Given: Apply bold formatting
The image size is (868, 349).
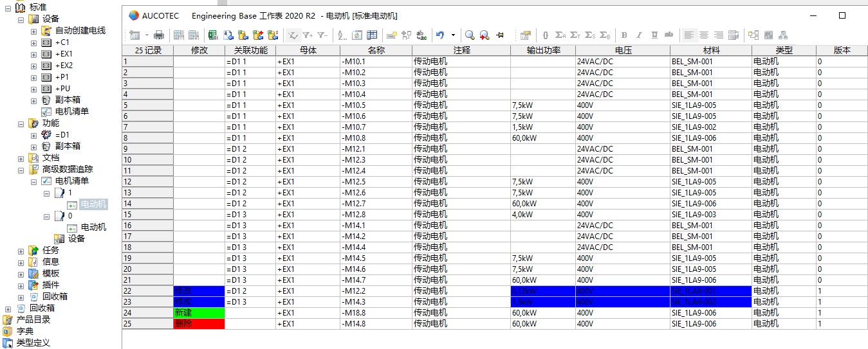Looking at the screenshot, I should pos(624,35).
